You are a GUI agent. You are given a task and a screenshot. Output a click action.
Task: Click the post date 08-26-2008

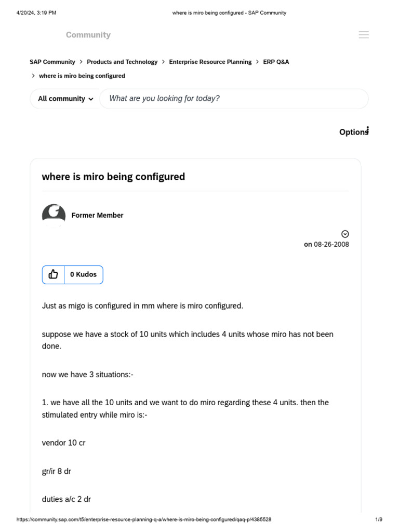coord(331,244)
